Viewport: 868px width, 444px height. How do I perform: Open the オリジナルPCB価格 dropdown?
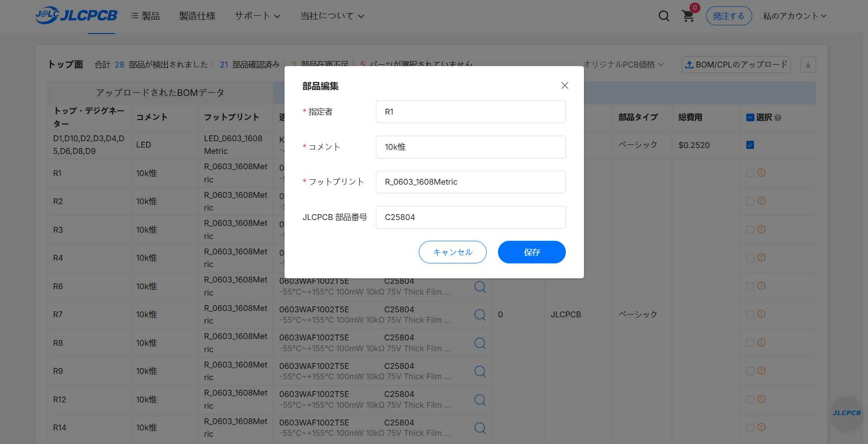pyautogui.click(x=623, y=65)
